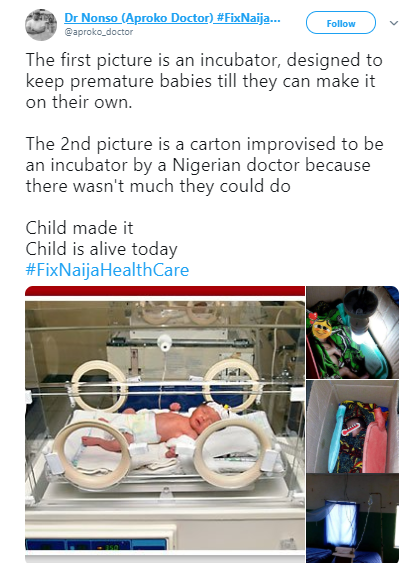Click the paragraph about the improvised carton

205,165
